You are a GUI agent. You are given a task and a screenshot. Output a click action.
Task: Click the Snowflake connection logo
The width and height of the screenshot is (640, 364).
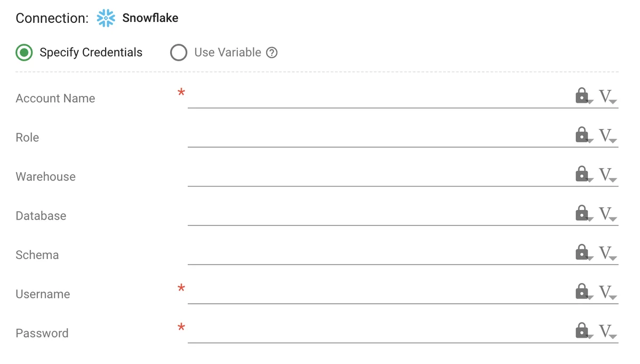105,18
